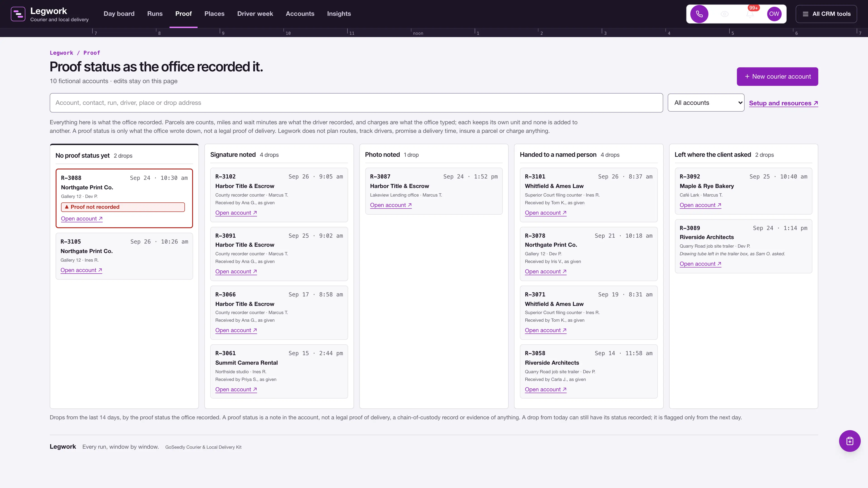
Task: Open the OW user avatar menu
Action: tap(774, 14)
